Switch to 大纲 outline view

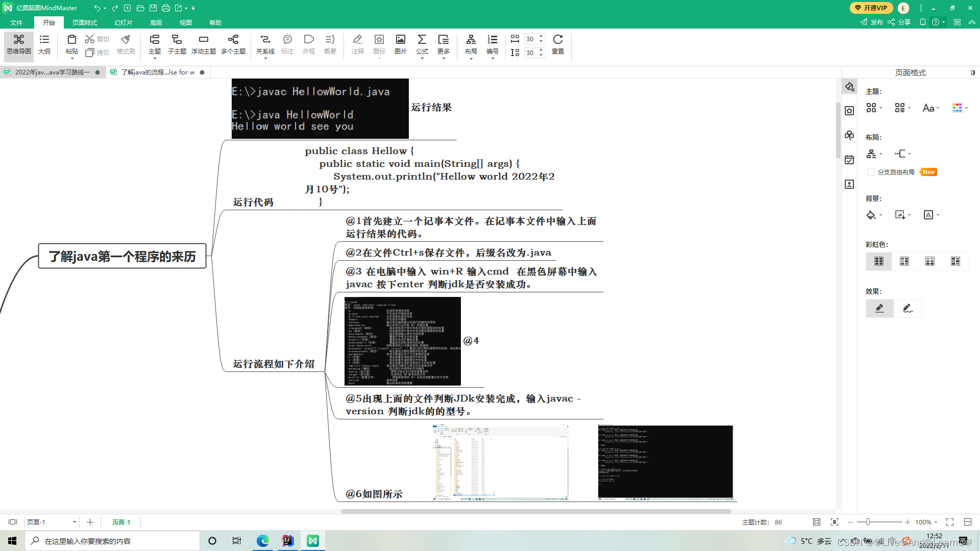44,45
